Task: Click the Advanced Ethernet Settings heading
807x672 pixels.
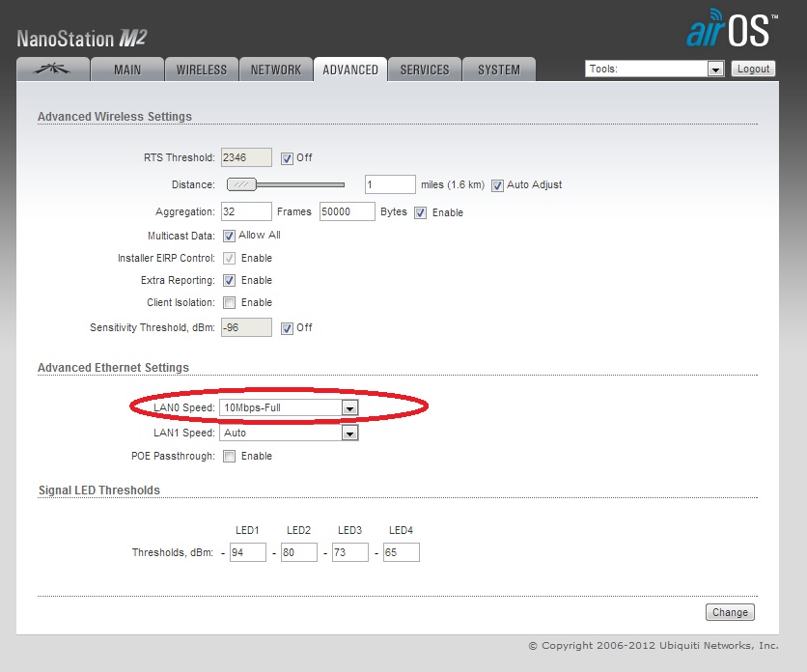Action: 113,368
